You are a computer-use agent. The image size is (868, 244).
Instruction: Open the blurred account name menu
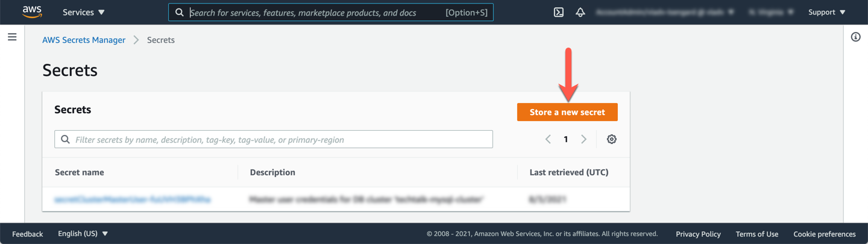[x=664, y=12]
